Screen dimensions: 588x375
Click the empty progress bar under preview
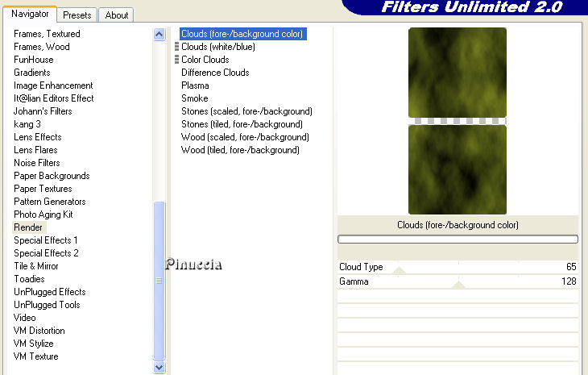click(x=458, y=240)
